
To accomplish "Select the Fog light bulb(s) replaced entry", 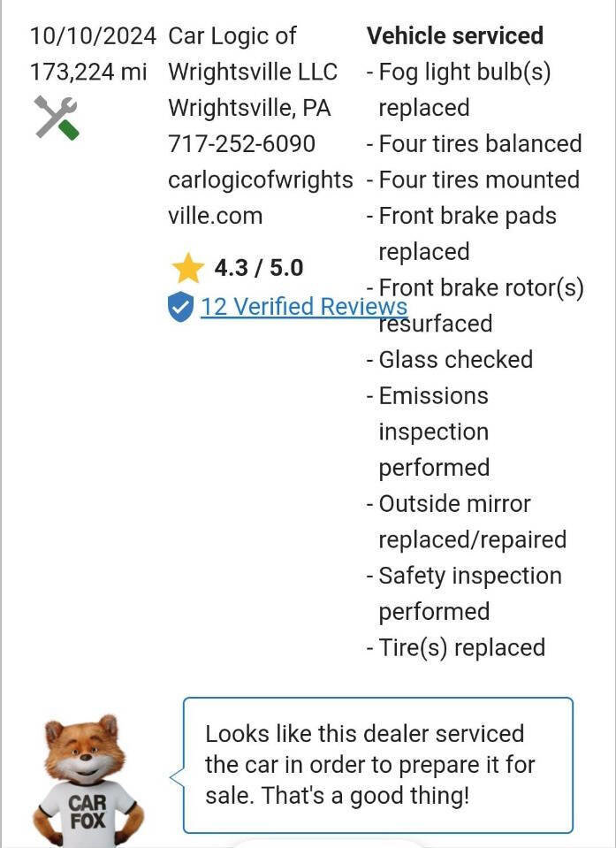I will pyautogui.click(x=463, y=89).
